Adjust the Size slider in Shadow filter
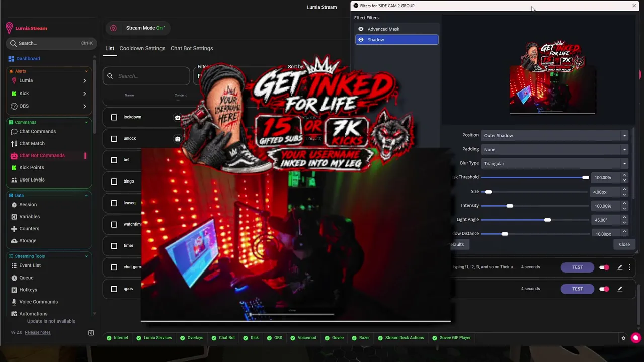644x362 pixels. coord(535,192)
